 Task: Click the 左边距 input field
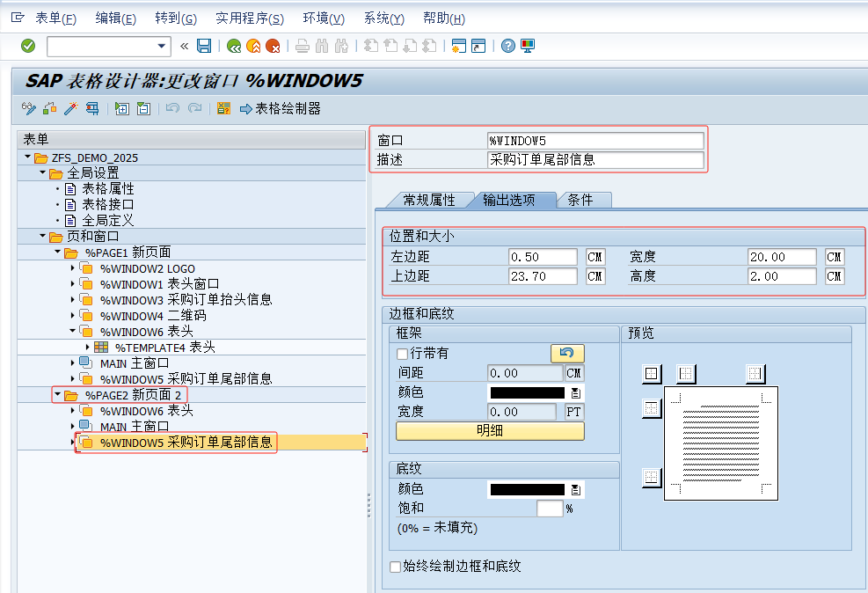coord(543,257)
